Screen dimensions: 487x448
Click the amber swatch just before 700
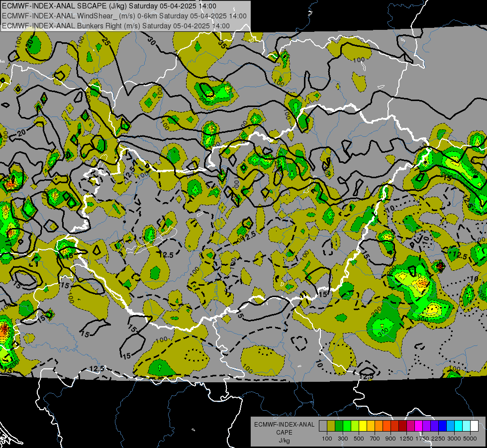371,426
